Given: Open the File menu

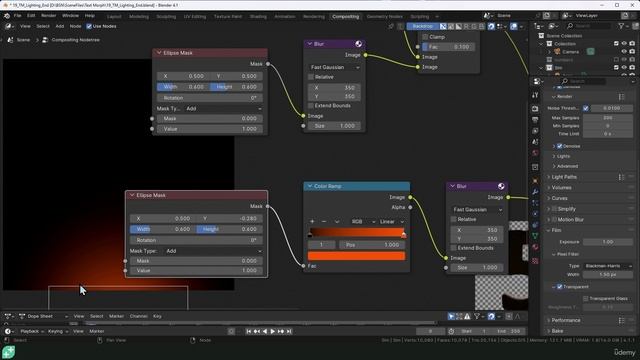Looking at the screenshot, I should [18, 16].
